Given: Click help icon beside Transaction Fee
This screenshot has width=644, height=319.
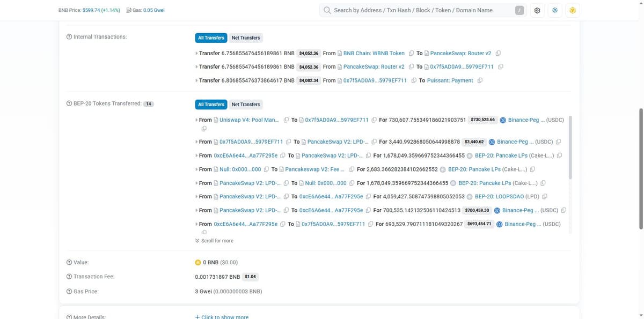Looking at the screenshot, I should tap(69, 277).
